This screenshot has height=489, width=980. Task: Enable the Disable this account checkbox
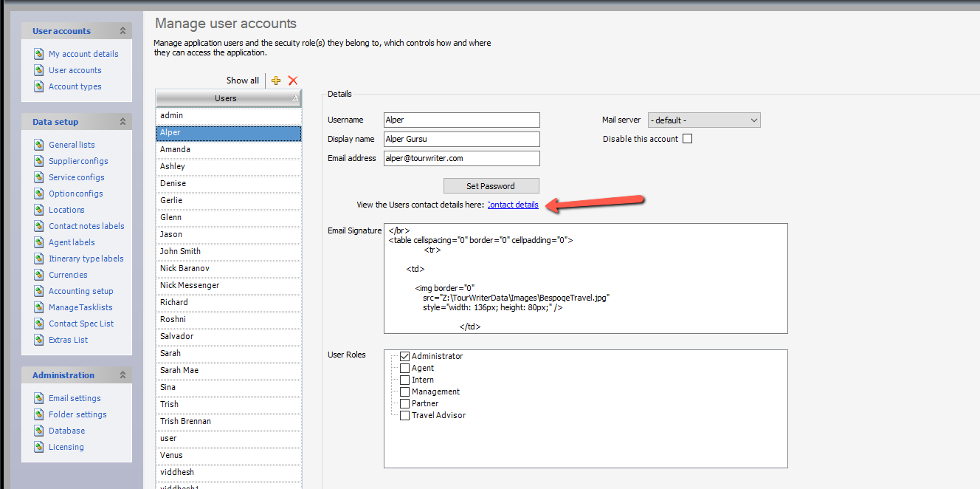pos(687,139)
